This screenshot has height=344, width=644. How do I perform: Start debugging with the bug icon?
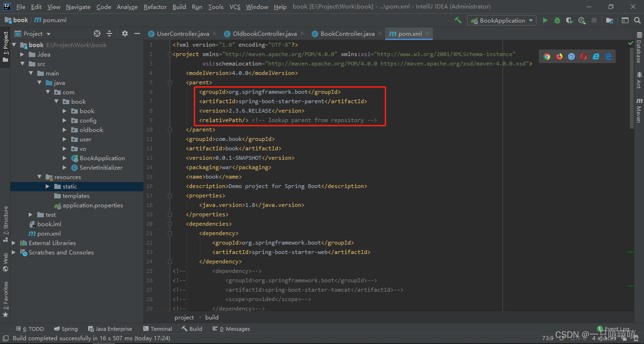pyautogui.click(x=557, y=20)
